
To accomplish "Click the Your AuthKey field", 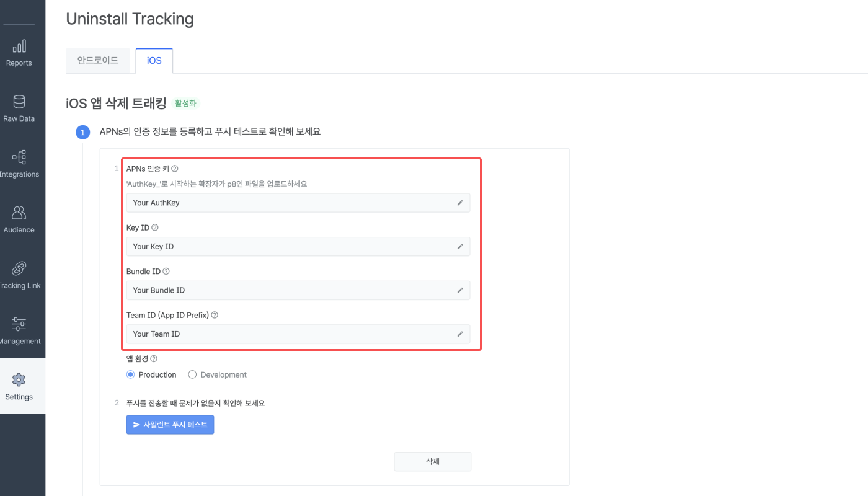I will coord(298,203).
